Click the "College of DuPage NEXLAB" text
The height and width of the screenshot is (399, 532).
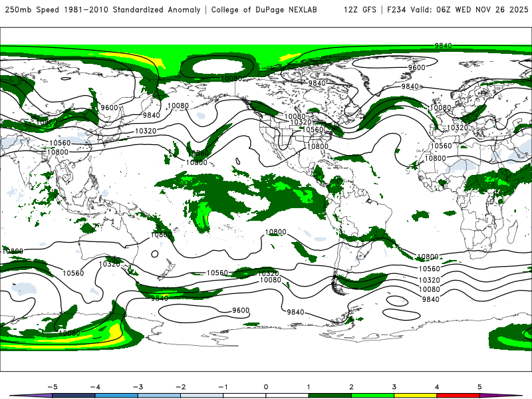[x=264, y=9]
